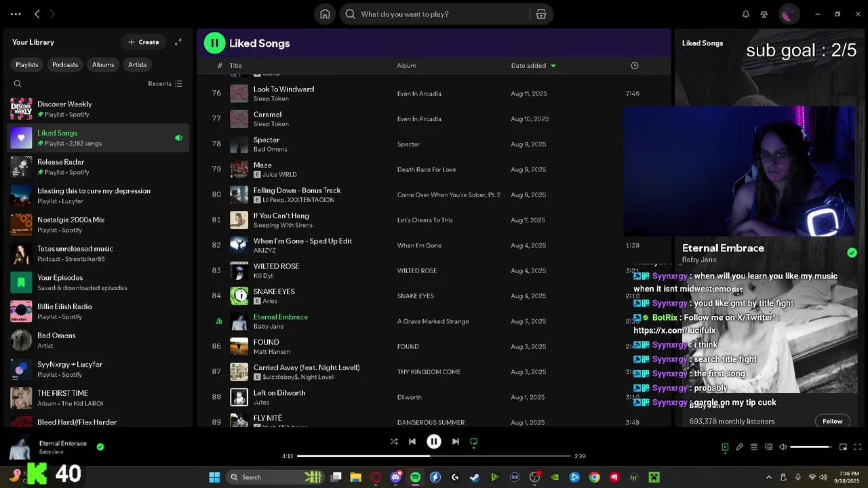Filter library by Artists

[x=138, y=64]
